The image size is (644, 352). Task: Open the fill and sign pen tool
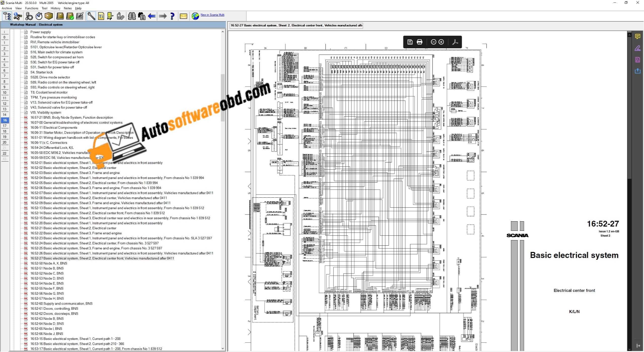pyautogui.click(x=637, y=48)
